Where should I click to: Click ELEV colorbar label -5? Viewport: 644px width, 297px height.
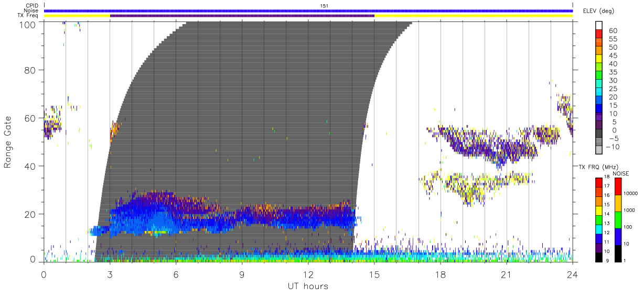click(613, 138)
